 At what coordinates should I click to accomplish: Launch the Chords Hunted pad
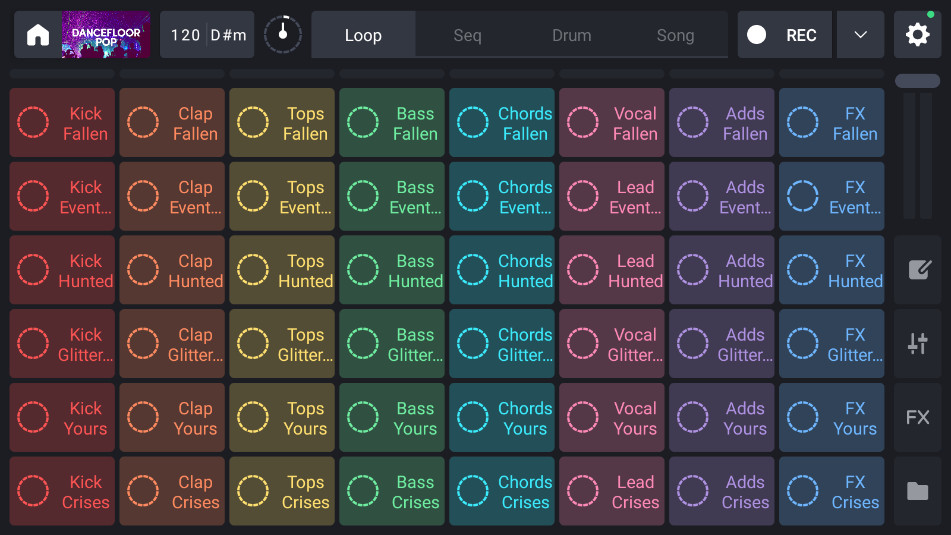[502, 270]
